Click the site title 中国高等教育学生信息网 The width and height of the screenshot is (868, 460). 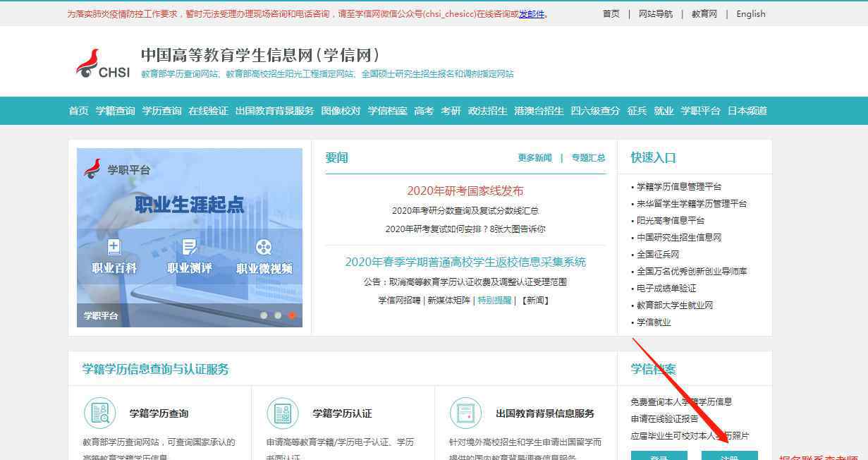(261, 55)
